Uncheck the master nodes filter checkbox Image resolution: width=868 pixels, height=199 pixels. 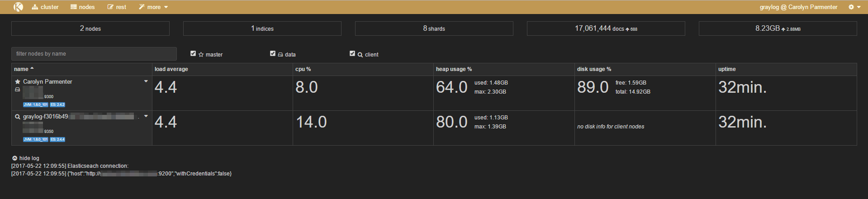coord(193,53)
